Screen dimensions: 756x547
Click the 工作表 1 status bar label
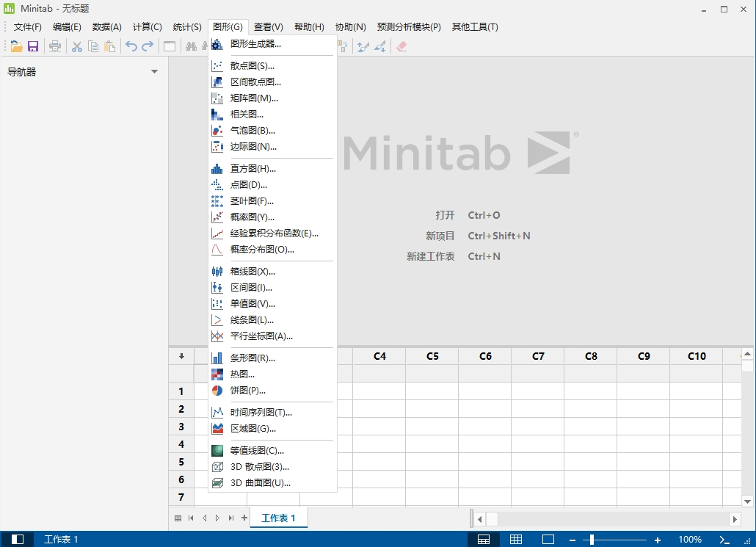[x=61, y=539]
